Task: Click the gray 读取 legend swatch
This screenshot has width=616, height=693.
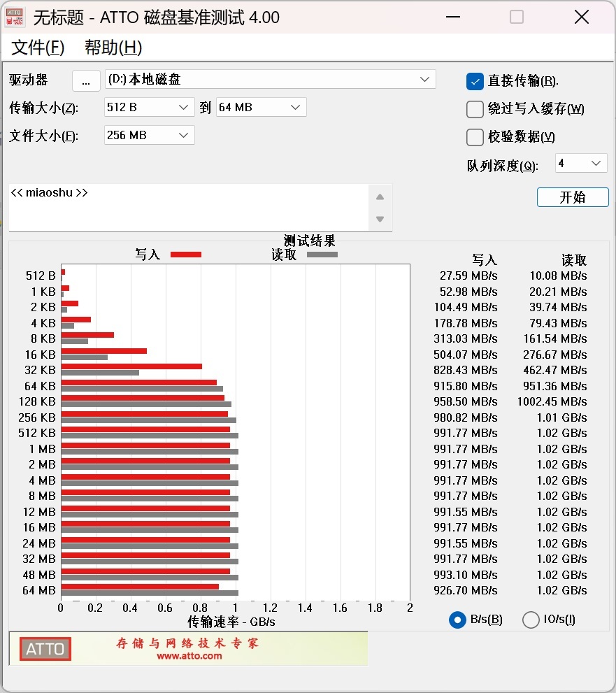Action: pos(322,255)
